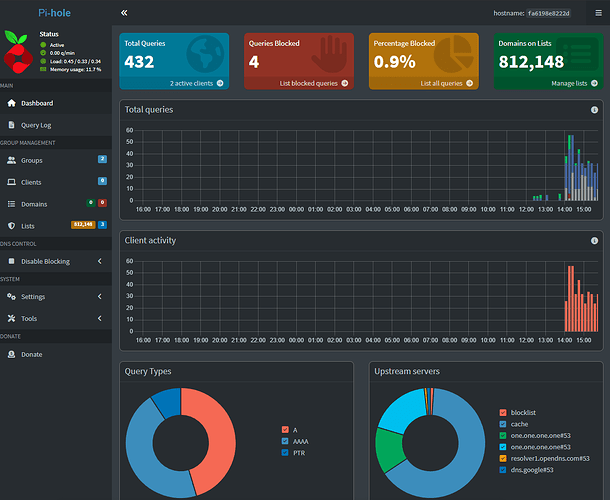The image size is (610, 500).
Task: Click the info icon on Client activity panel
Action: pos(594,240)
